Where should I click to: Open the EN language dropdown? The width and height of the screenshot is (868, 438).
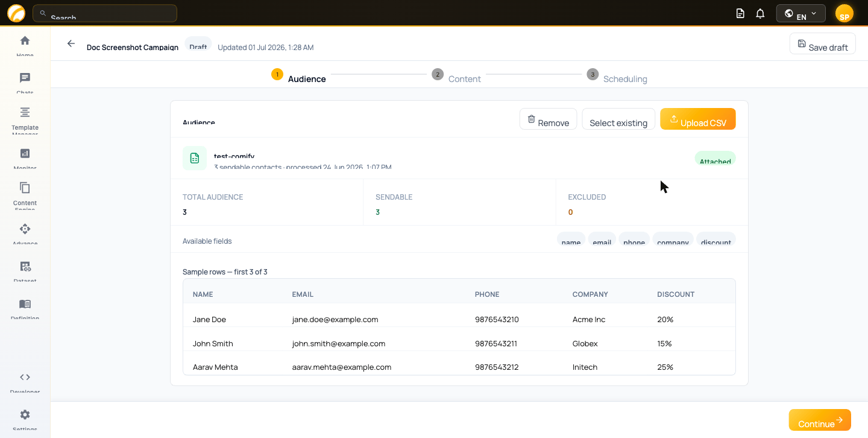[x=801, y=13]
